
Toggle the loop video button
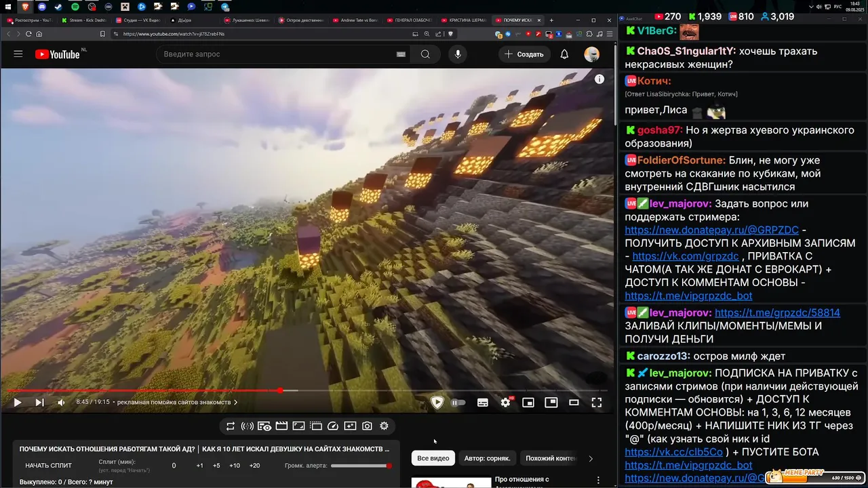pos(231,426)
